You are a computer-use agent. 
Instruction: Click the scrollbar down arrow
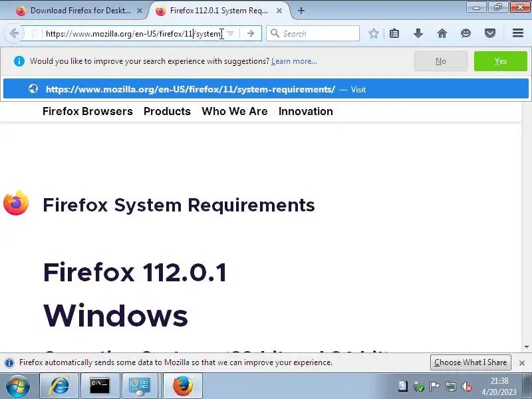[527, 346]
